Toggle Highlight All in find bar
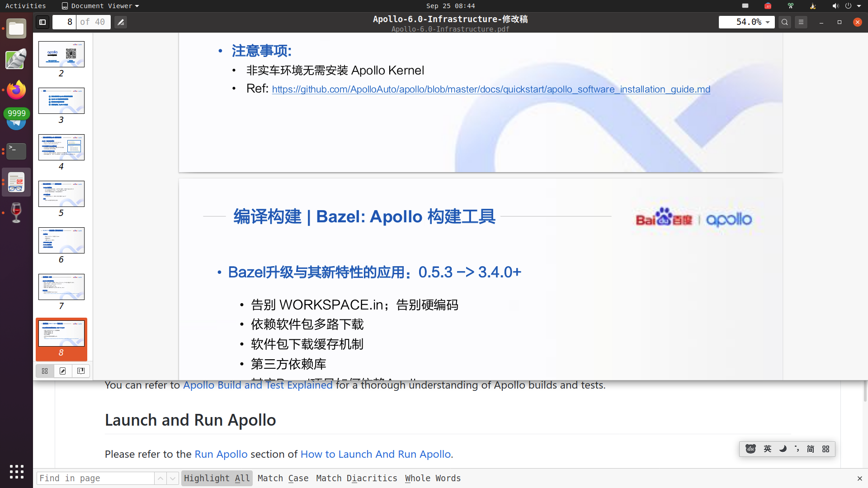Screen dimensions: 868x488 217,478
